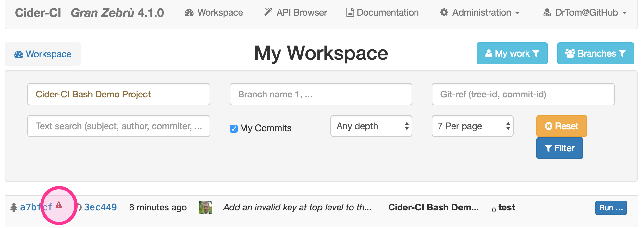The height and width of the screenshot is (228, 644).
Task: Click the group icon on Branches button
Action: [570, 53]
